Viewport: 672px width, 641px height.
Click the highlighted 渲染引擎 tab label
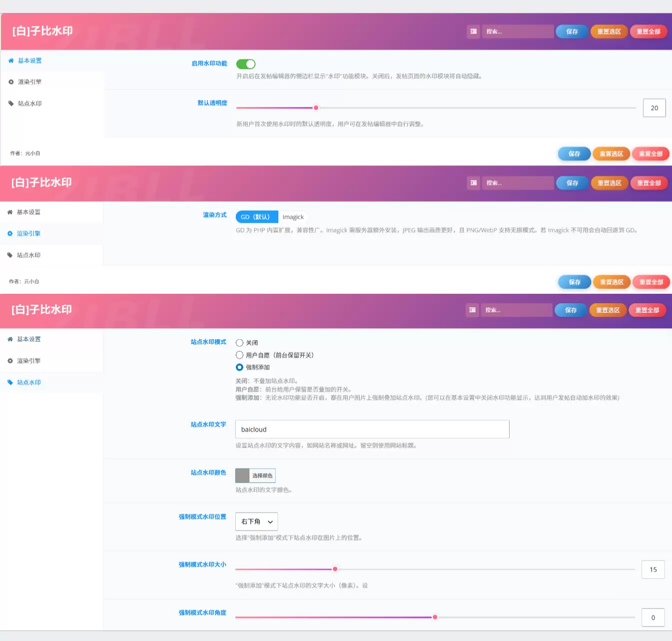[x=28, y=233]
